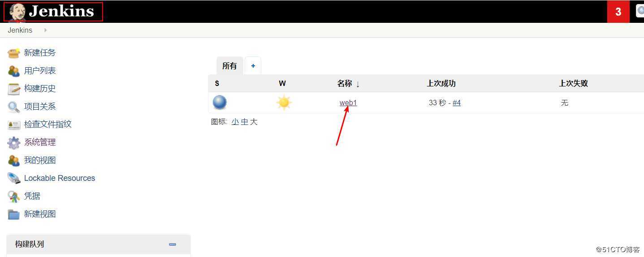Add a new view with the plus tab

pyautogui.click(x=253, y=66)
